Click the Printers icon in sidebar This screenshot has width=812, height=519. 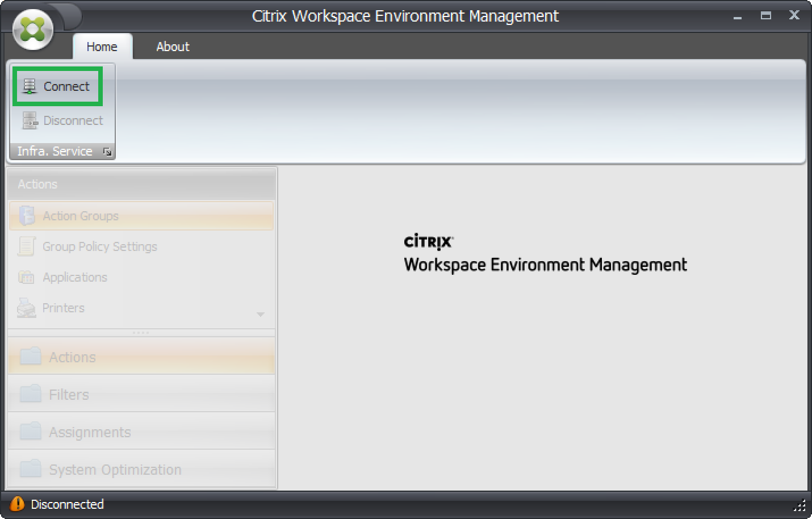pyautogui.click(x=27, y=308)
